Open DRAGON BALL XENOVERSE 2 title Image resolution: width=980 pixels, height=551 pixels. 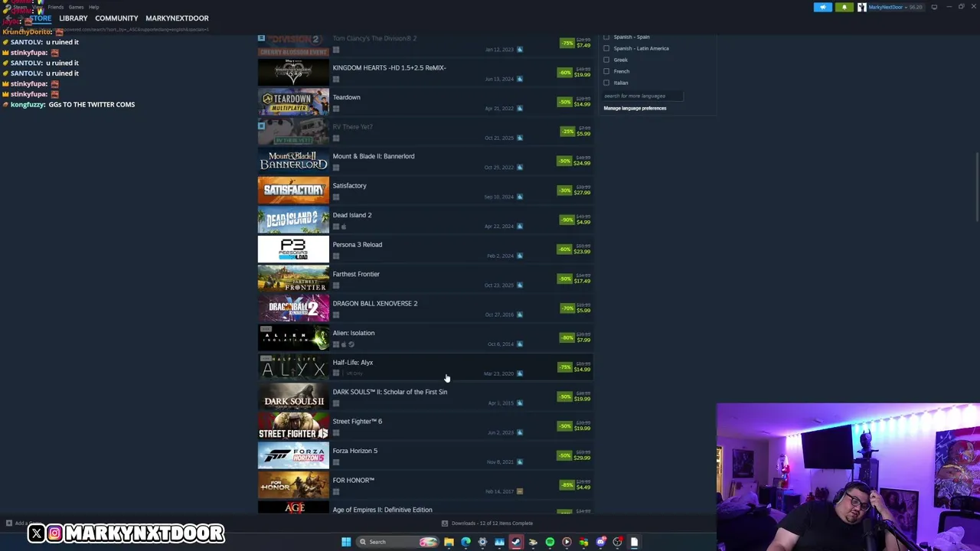pyautogui.click(x=374, y=304)
